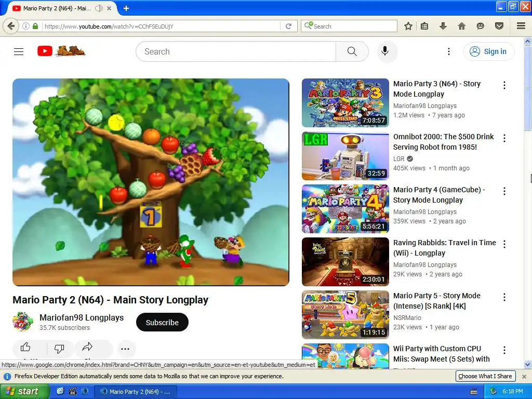The width and height of the screenshot is (532, 399).
Task: Like the video with thumbs up
Action: [x=25, y=348]
